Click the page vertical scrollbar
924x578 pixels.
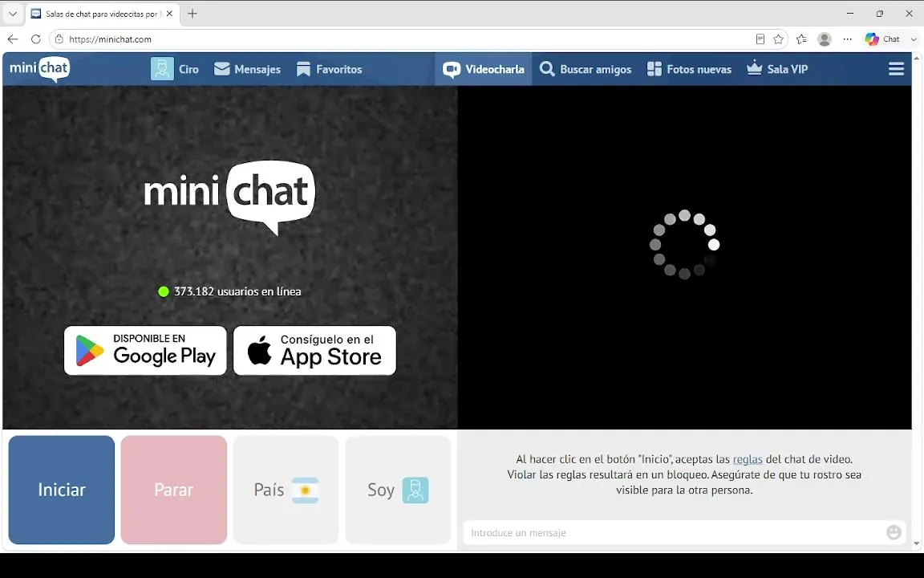(x=917, y=301)
